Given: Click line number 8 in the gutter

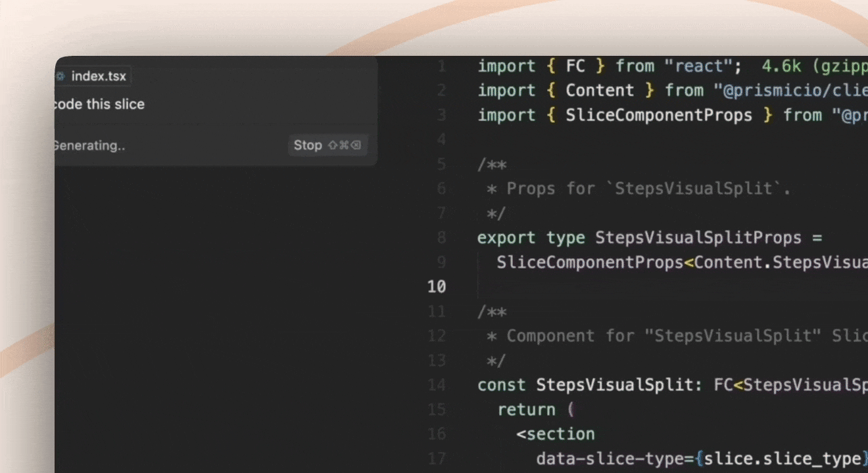Looking at the screenshot, I should point(441,237).
